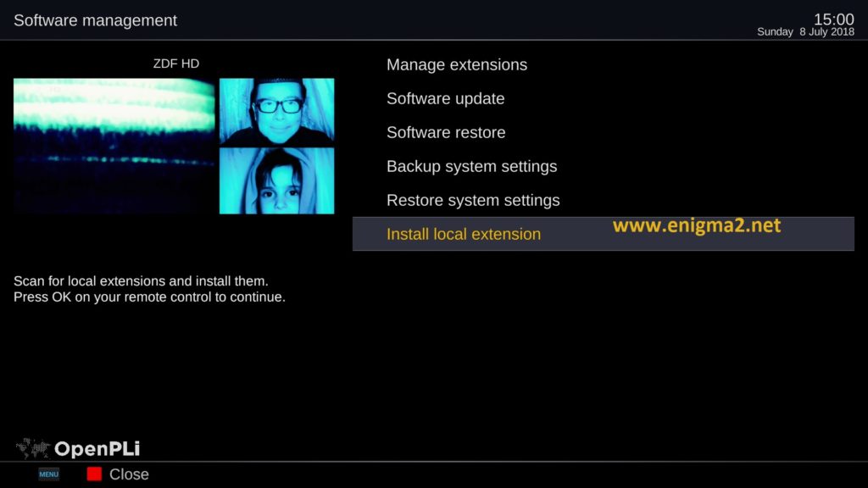The width and height of the screenshot is (868, 488).
Task: Select "Restore system settings"
Action: coord(472,200)
